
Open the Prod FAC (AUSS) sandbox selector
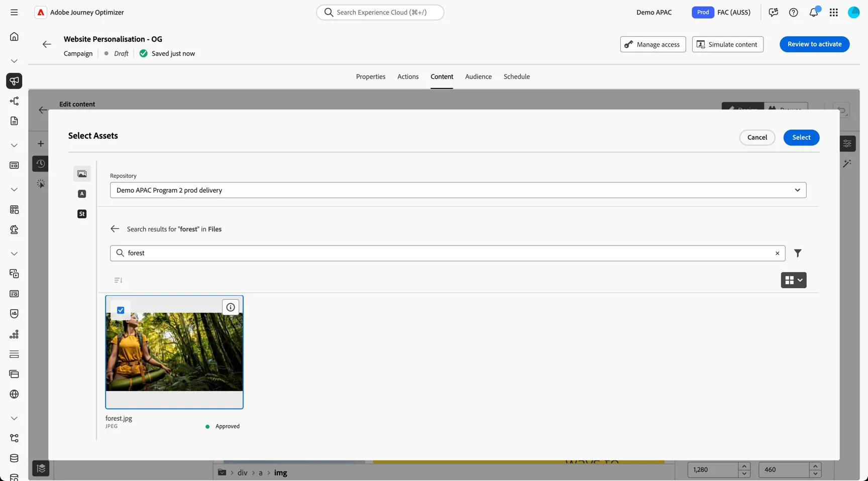click(722, 13)
